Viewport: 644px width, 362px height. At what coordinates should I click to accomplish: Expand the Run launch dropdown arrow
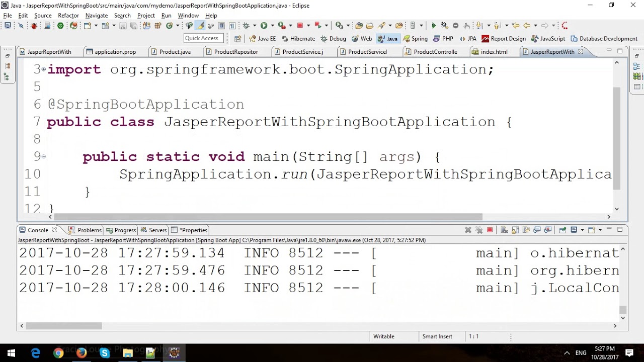[272, 25]
